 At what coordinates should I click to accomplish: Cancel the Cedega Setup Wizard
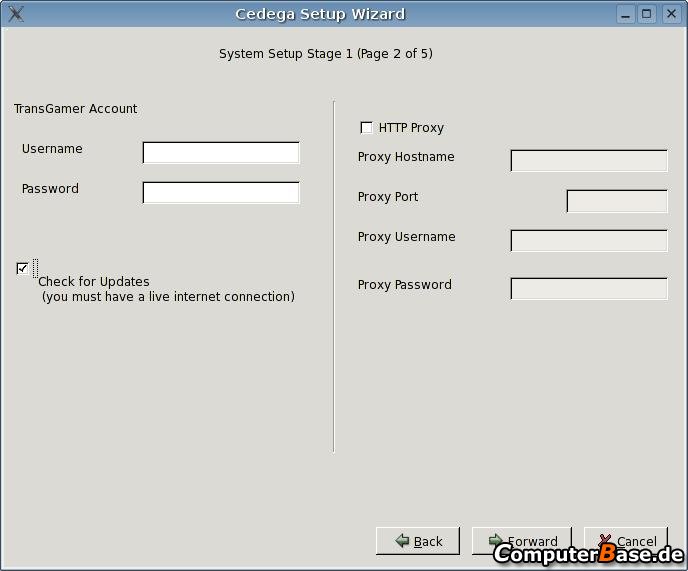coord(626,541)
